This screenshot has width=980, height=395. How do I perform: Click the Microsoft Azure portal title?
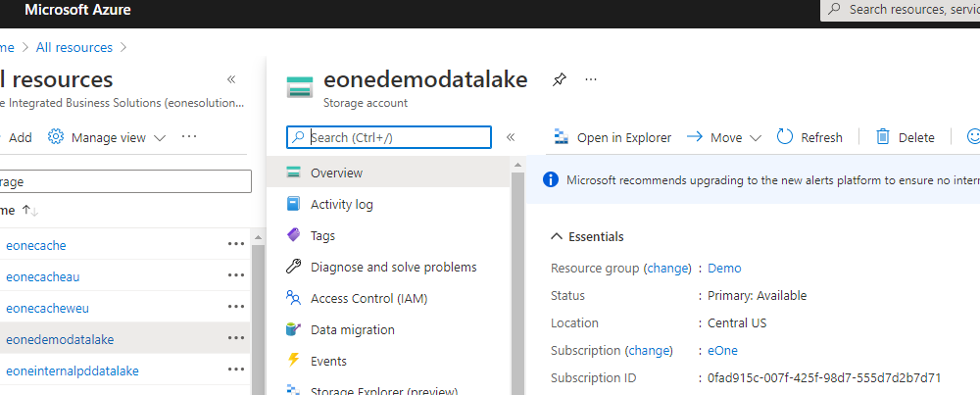(x=78, y=10)
